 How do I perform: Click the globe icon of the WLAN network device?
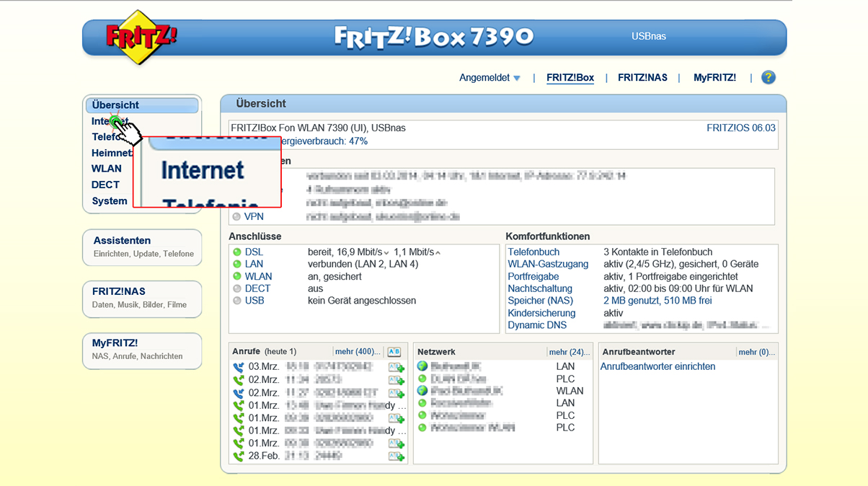coord(422,391)
